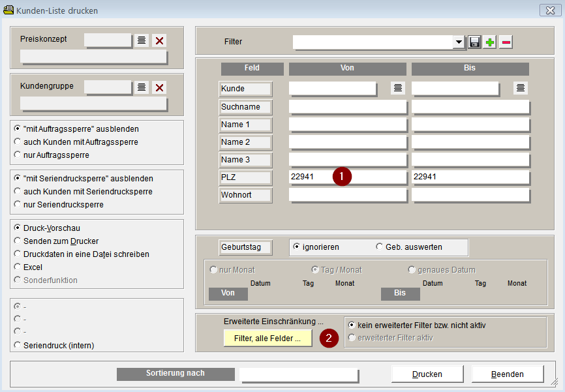Click the Filter combo box text area
This screenshot has height=392, width=565.
(373, 42)
